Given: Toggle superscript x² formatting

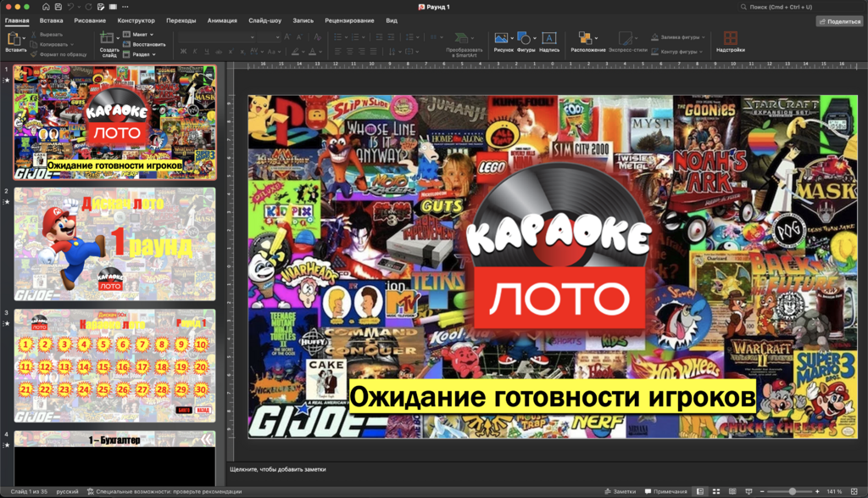Looking at the screenshot, I should [231, 52].
